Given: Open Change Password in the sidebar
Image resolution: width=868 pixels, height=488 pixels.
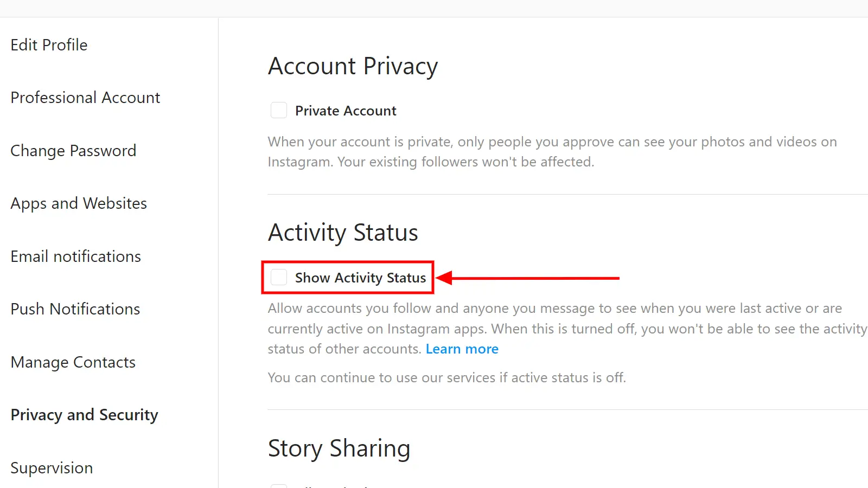Looking at the screenshot, I should point(73,151).
